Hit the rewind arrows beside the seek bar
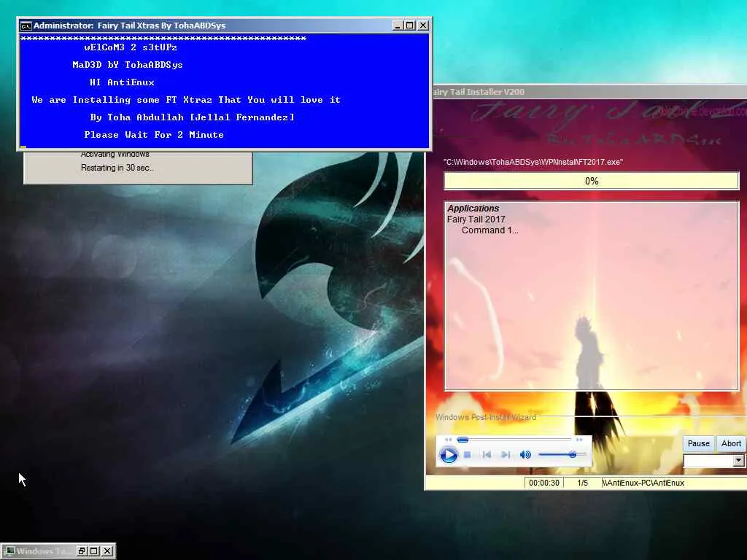747x560 pixels. tap(448, 440)
